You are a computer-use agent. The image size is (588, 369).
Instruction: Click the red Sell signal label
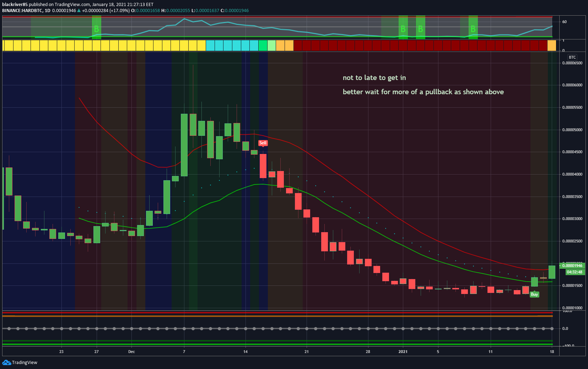263,143
